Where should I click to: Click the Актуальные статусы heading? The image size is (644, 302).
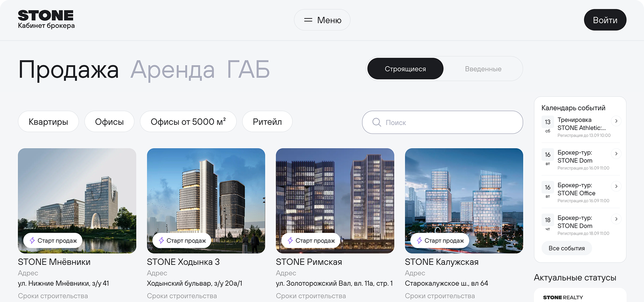coord(575,278)
